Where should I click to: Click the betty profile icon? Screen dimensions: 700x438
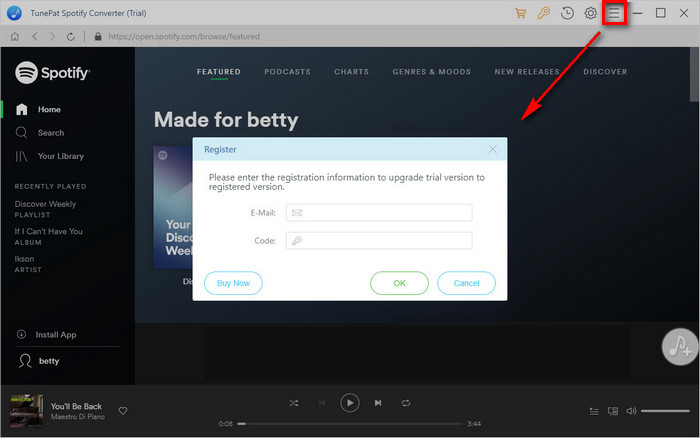click(25, 361)
